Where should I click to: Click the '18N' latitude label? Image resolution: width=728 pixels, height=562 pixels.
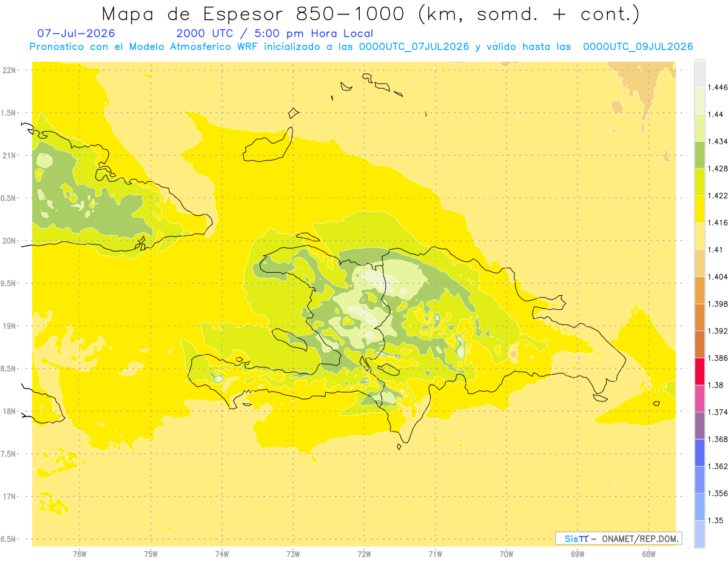pyautogui.click(x=10, y=411)
